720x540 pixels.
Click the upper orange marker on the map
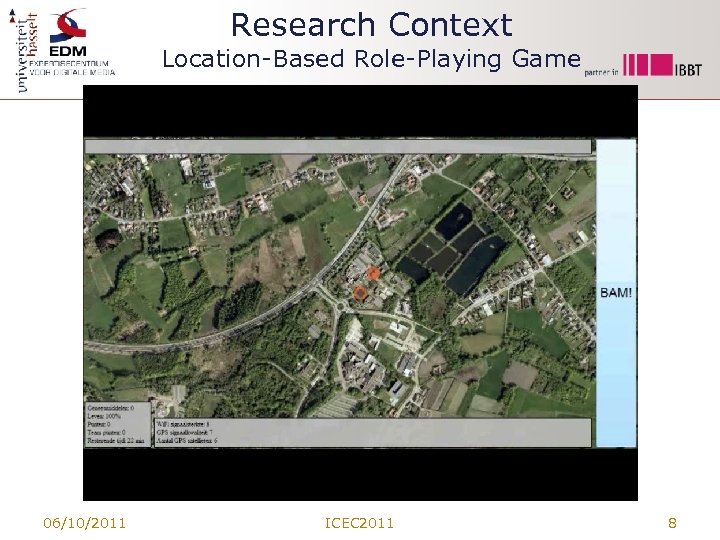[373, 274]
